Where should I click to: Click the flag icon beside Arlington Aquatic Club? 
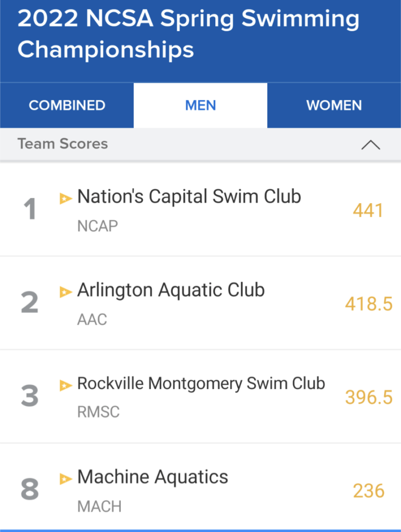66,292
